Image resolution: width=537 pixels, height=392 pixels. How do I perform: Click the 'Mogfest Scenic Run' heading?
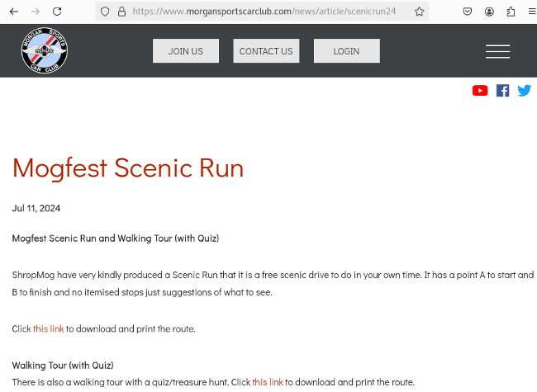tap(128, 168)
